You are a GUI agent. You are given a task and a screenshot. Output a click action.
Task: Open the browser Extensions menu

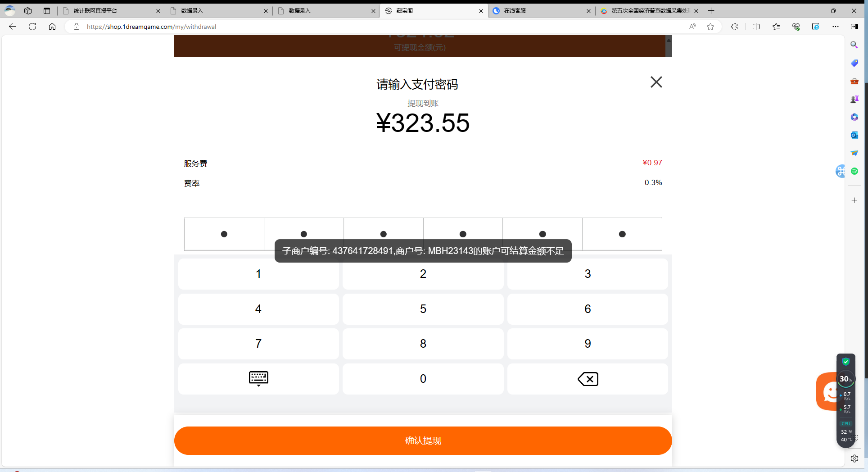pos(734,27)
